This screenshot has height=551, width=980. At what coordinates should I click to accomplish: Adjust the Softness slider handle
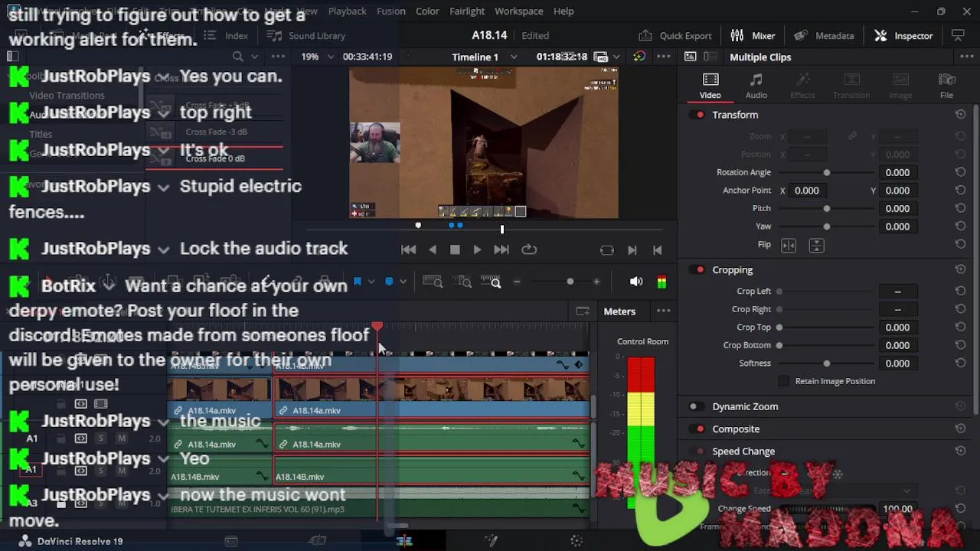pos(827,364)
